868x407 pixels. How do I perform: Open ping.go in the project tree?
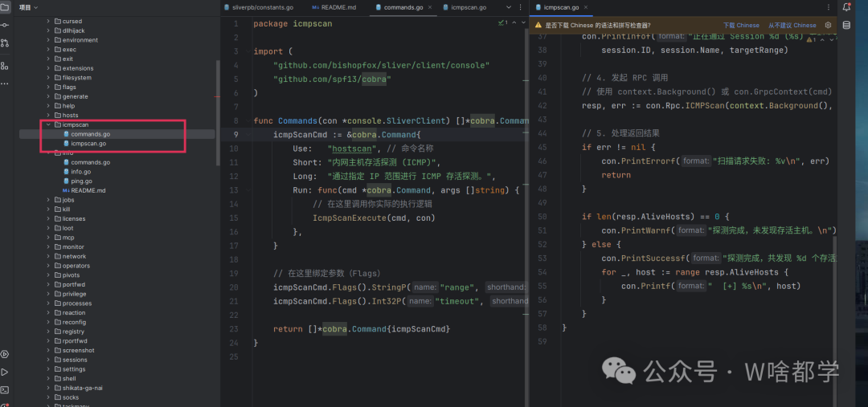(81, 181)
